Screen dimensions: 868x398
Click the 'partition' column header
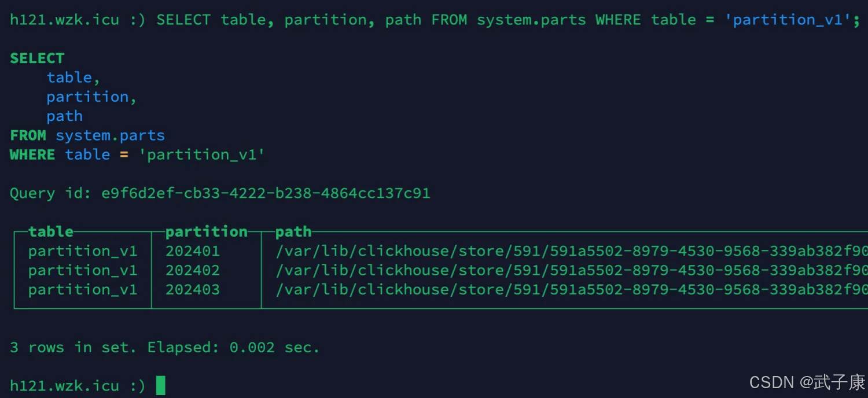point(206,231)
